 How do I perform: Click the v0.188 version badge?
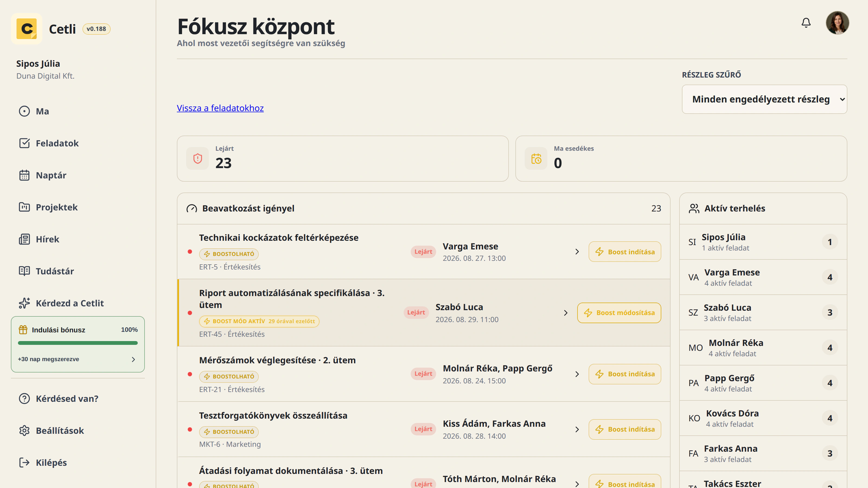pyautogui.click(x=96, y=29)
